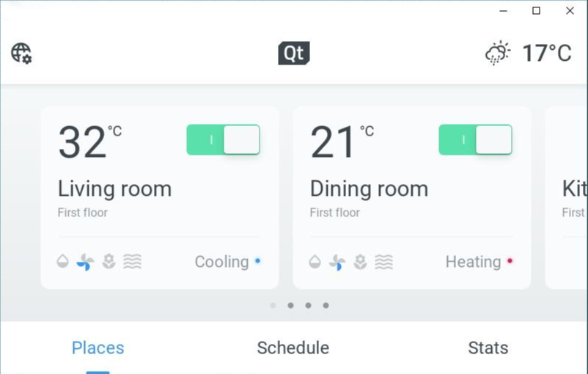Viewport: 588px width, 374px height.
Task: Open the Dining room card title
Action: [369, 188]
